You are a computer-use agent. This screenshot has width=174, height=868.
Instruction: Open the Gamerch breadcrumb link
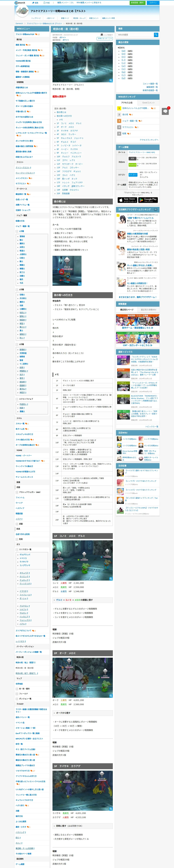(19, 24)
